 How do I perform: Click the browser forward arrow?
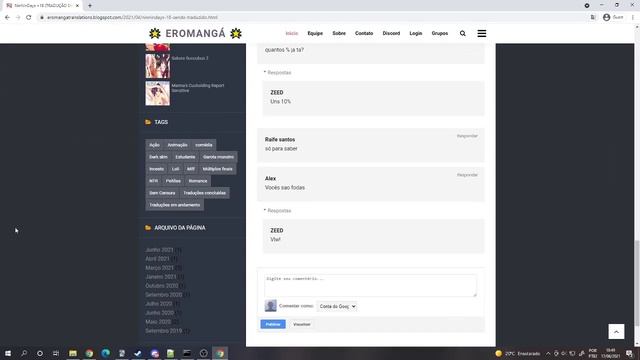(18, 18)
